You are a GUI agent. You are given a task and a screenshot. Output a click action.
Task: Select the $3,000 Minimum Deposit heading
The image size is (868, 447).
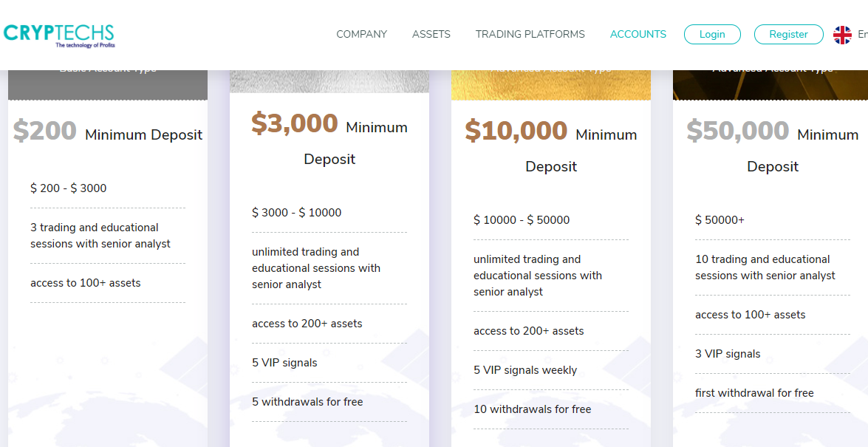pos(329,139)
